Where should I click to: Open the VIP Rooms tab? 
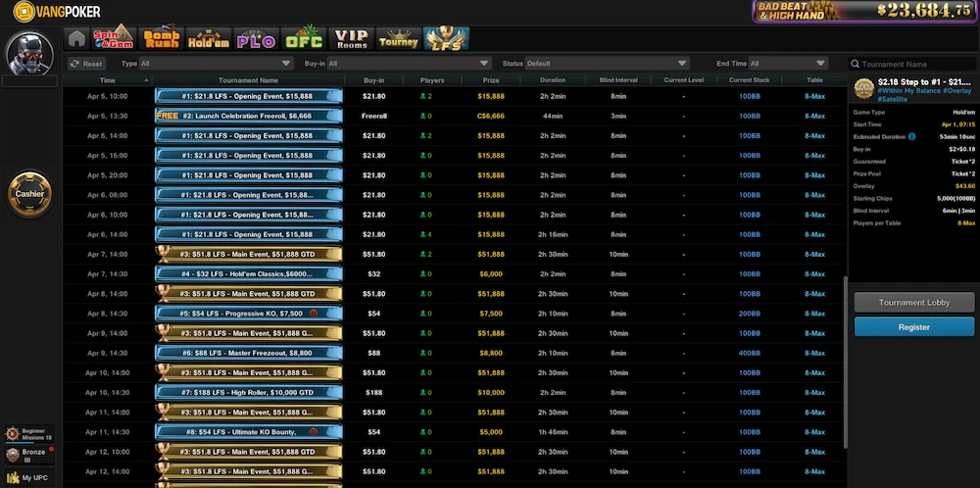[351, 39]
